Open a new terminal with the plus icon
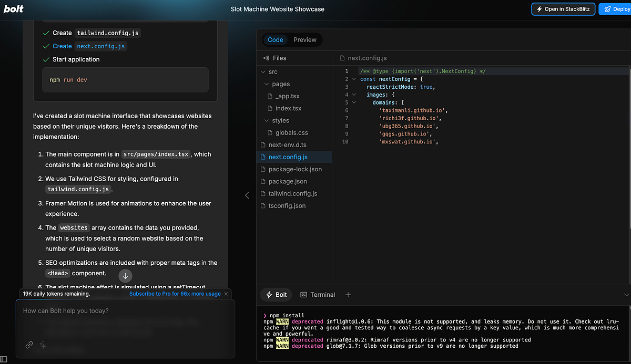Image resolution: width=631 pixels, height=364 pixels. pyautogui.click(x=348, y=295)
